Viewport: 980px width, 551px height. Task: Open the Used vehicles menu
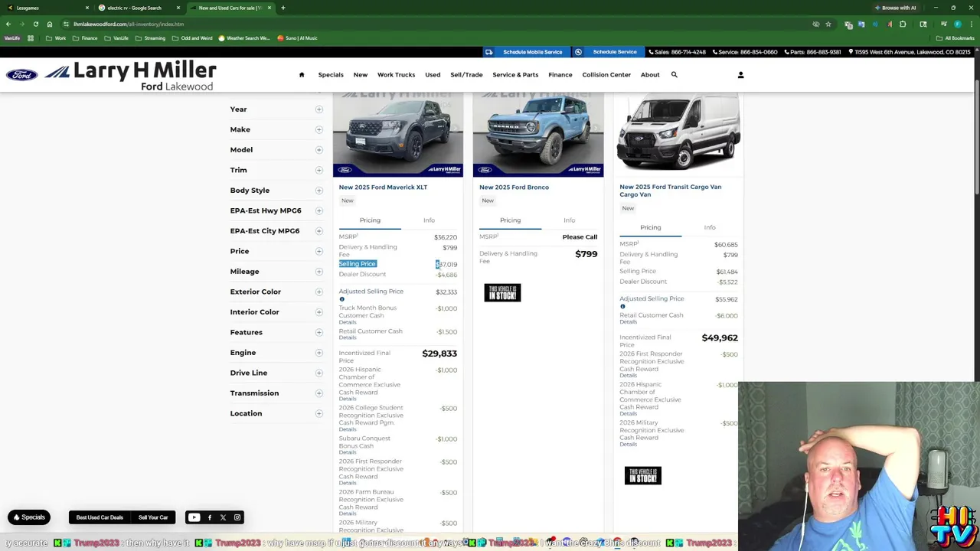click(433, 75)
